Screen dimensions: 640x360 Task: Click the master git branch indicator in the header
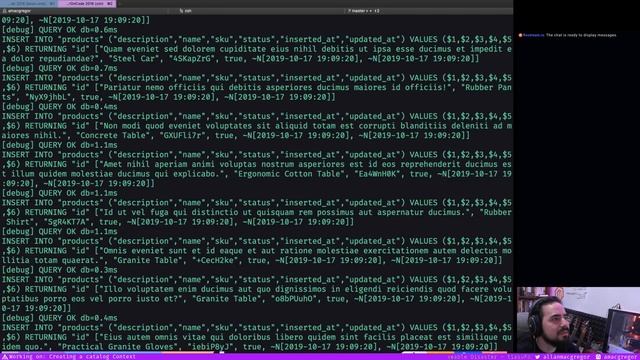pos(363,11)
